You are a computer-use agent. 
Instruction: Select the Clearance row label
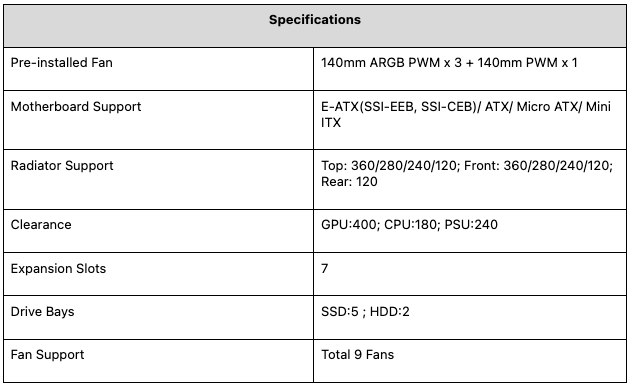point(41,224)
